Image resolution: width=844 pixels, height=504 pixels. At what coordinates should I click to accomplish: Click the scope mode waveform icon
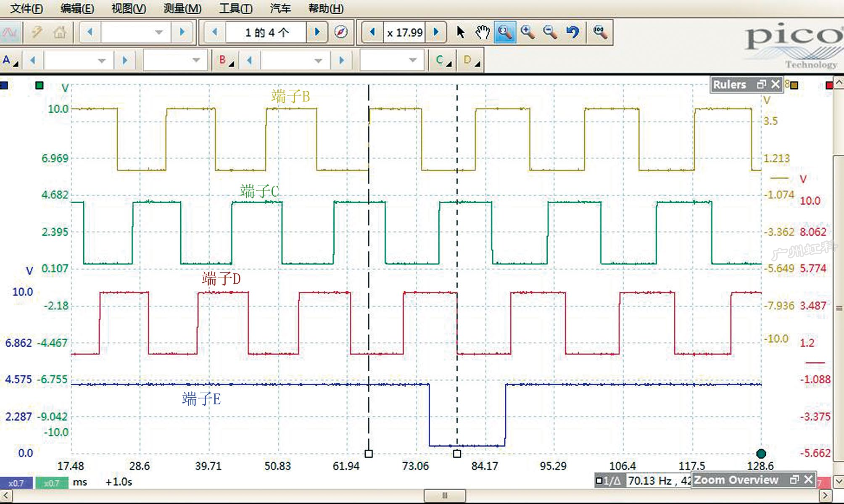[10, 32]
